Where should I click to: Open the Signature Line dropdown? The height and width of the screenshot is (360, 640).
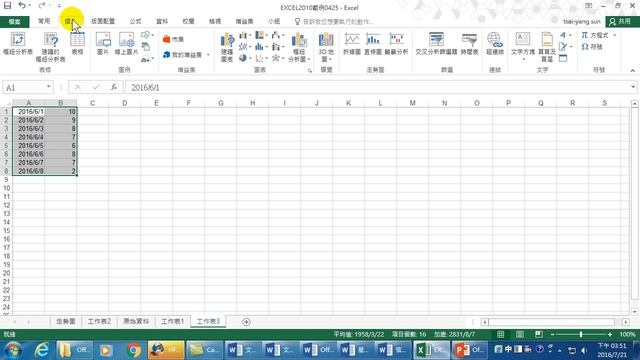click(565, 47)
